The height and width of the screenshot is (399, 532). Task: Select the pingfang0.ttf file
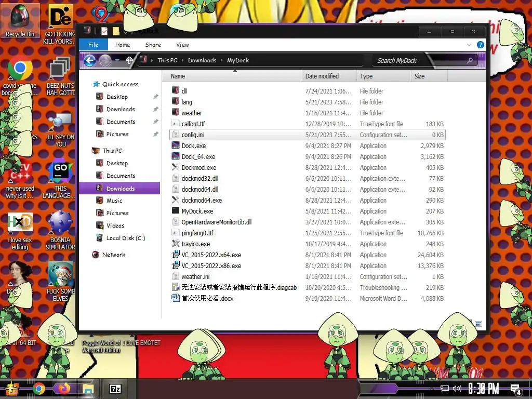tap(197, 233)
